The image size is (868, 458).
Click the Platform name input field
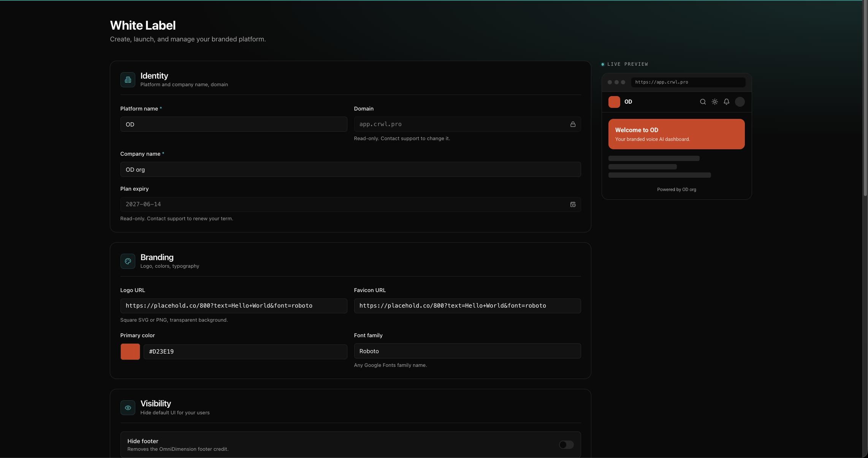[x=234, y=124]
